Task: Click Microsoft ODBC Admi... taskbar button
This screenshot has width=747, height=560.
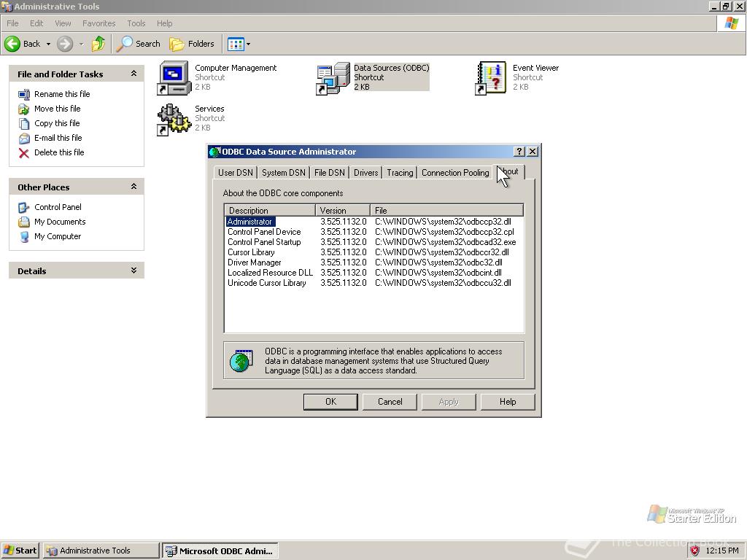Action: tap(220, 551)
